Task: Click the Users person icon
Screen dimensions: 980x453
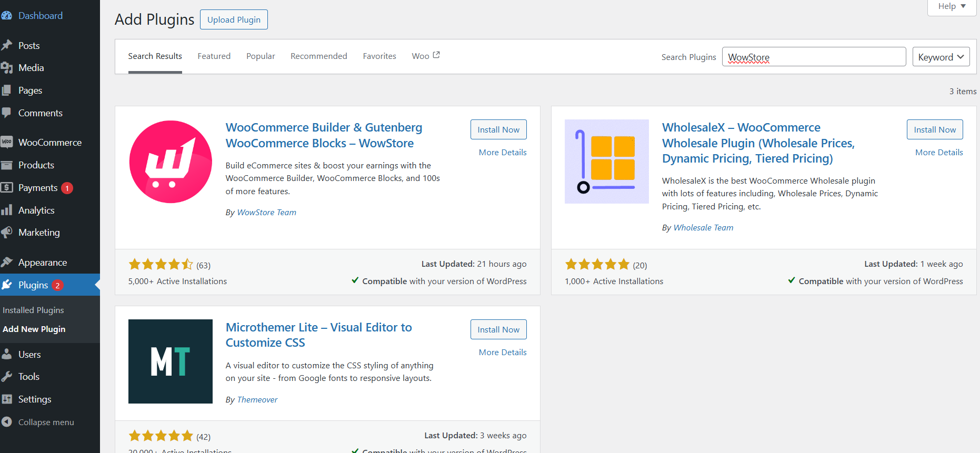Action: [x=6, y=354]
